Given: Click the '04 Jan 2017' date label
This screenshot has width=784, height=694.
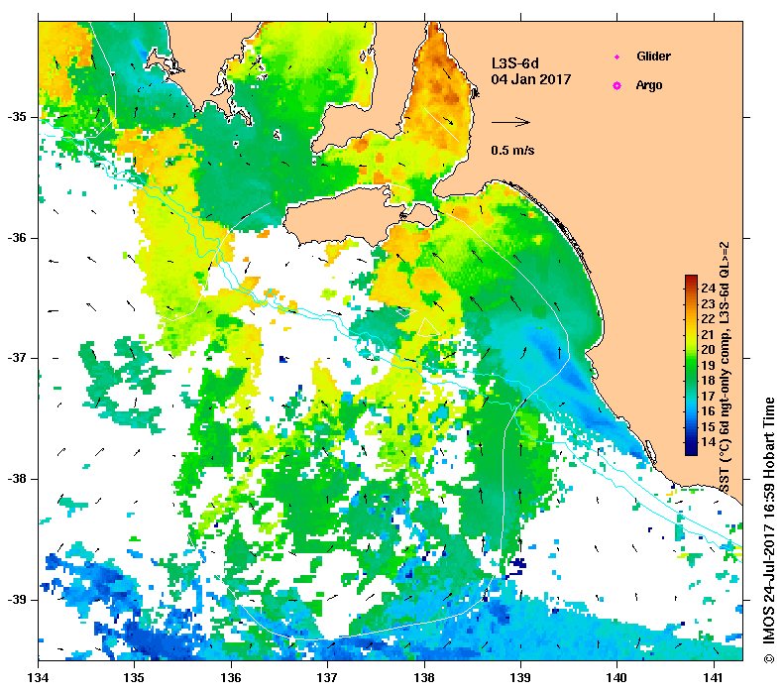Looking at the screenshot, I should [x=531, y=79].
